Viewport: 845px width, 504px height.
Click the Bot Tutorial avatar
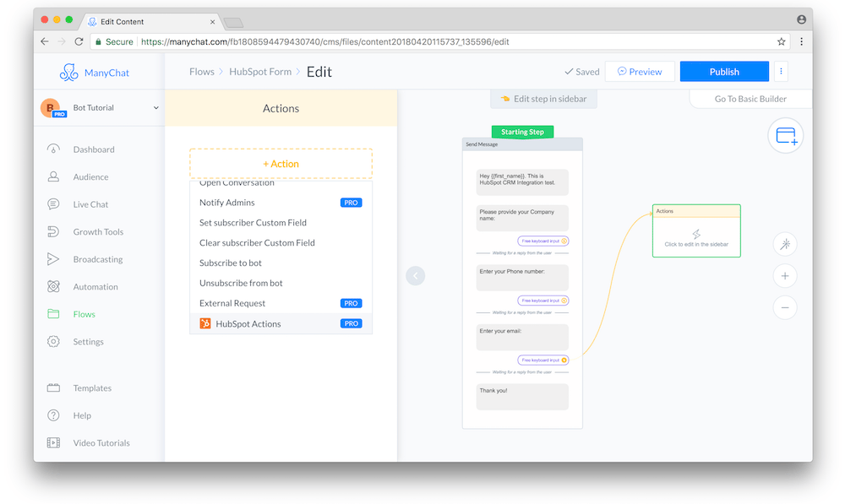tap(50, 108)
